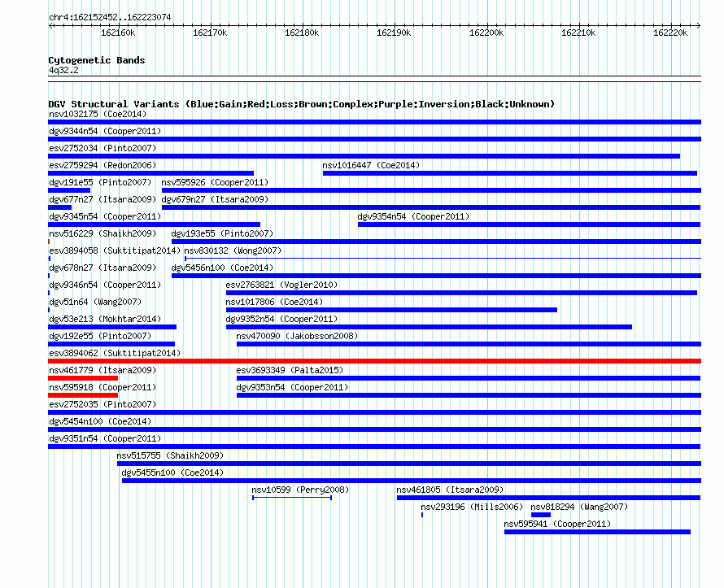Click the 162200k ruler position
The width and height of the screenshot is (724, 588).
(x=486, y=33)
